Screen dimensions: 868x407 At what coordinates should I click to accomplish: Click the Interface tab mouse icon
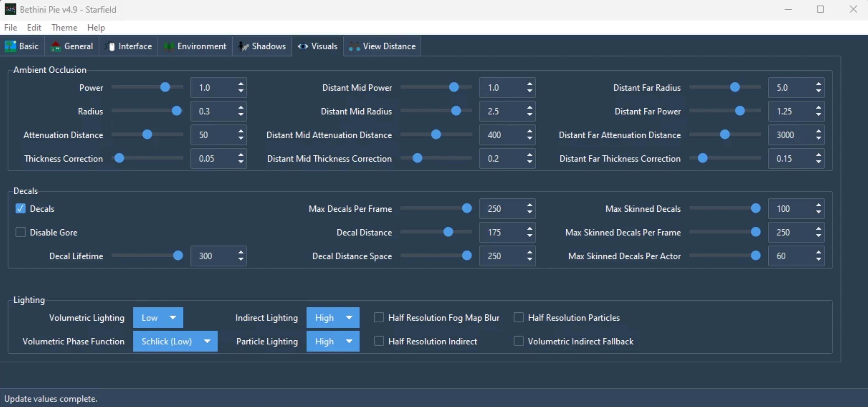click(111, 46)
